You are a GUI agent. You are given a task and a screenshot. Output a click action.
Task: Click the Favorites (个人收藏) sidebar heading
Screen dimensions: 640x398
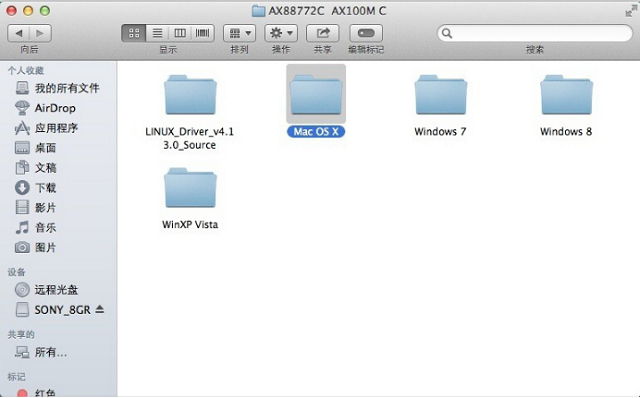tap(25, 71)
